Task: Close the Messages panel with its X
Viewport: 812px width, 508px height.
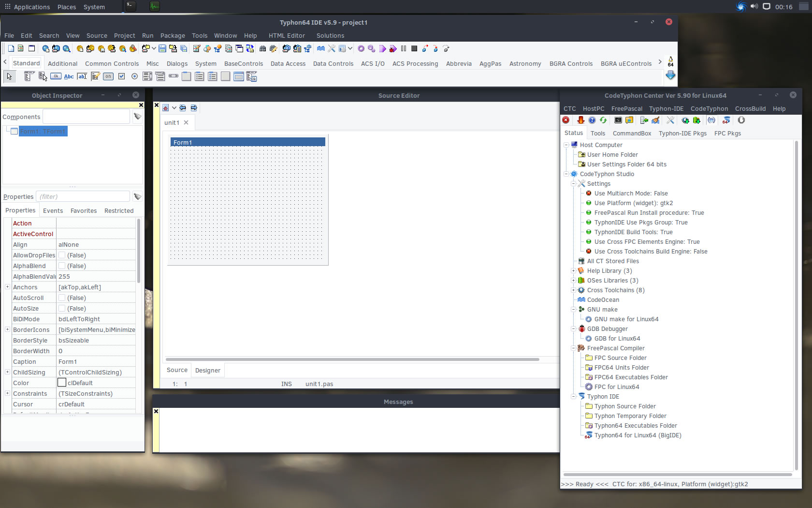Action: coord(156,411)
